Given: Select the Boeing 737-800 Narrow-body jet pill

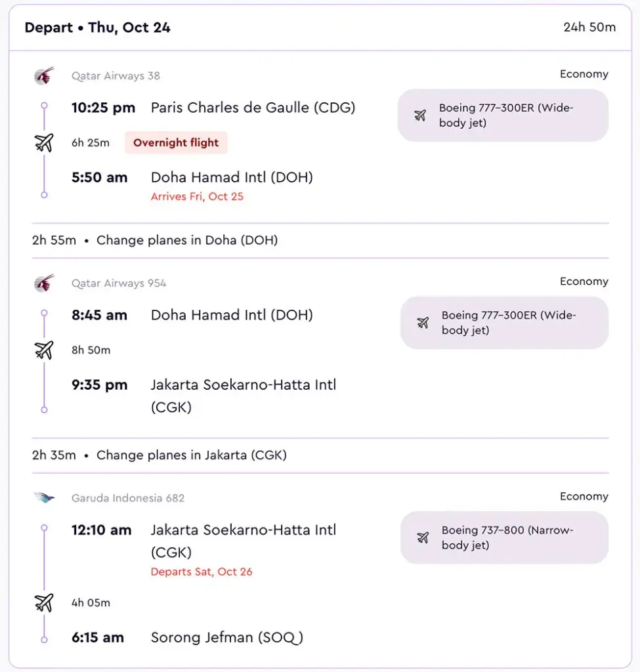Looking at the screenshot, I should (x=504, y=538).
